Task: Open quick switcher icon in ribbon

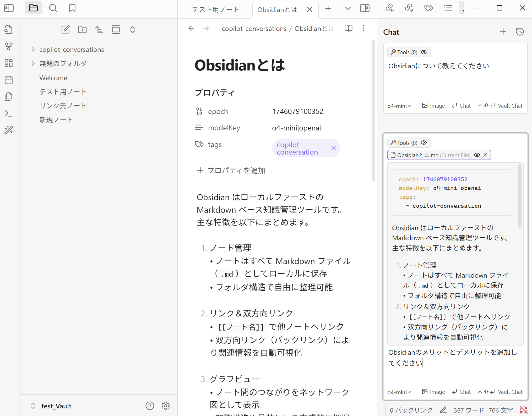Action: (9, 30)
